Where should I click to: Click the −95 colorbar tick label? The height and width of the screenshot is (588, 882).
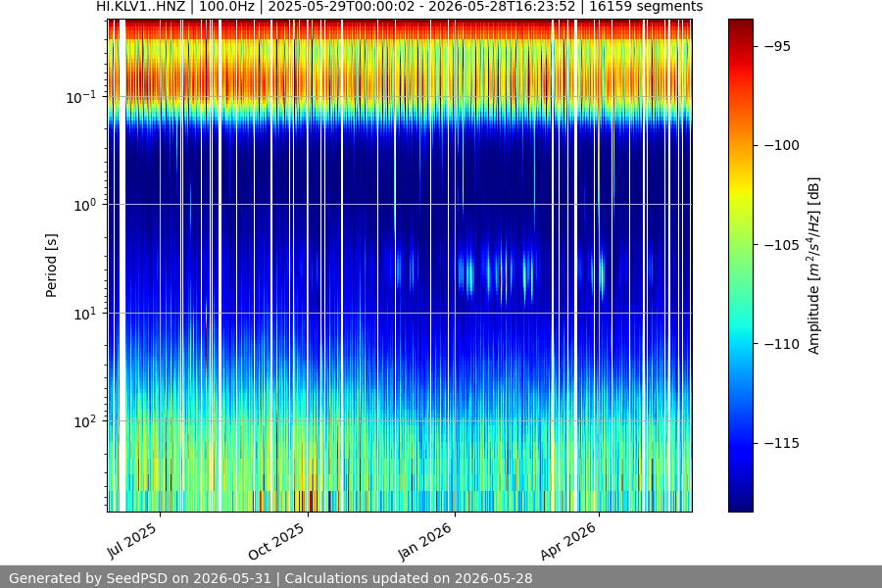pos(778,47)
